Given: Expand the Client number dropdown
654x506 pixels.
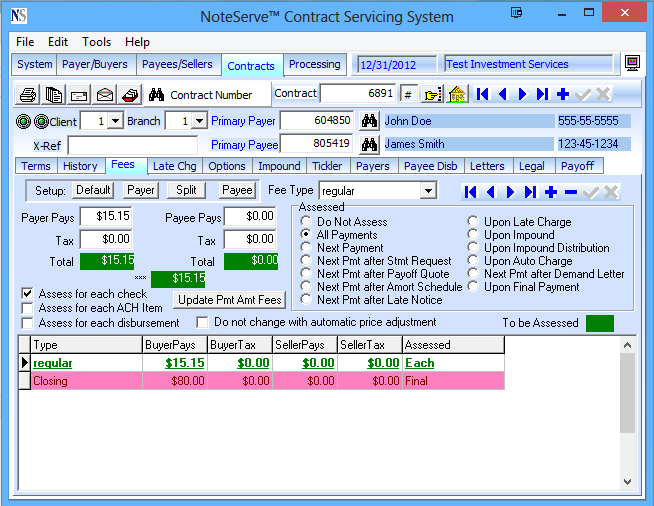Looking at the screenshot, I should (115, 121).
